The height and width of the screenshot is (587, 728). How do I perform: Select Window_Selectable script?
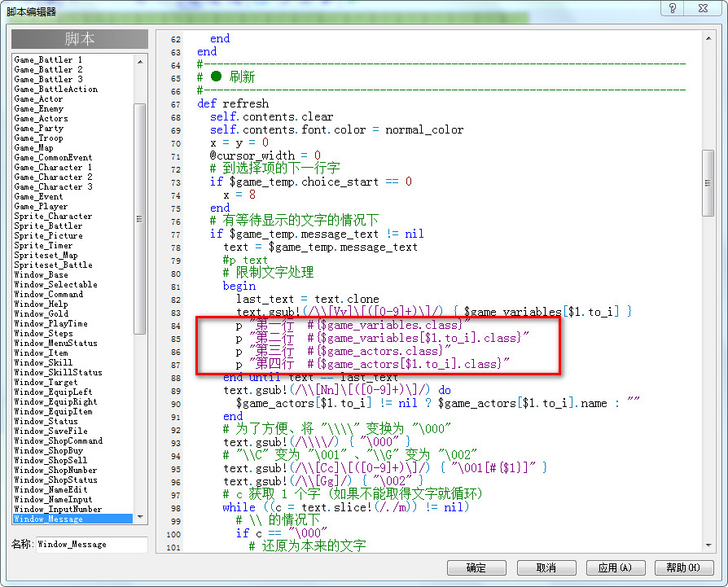(56, 284)
